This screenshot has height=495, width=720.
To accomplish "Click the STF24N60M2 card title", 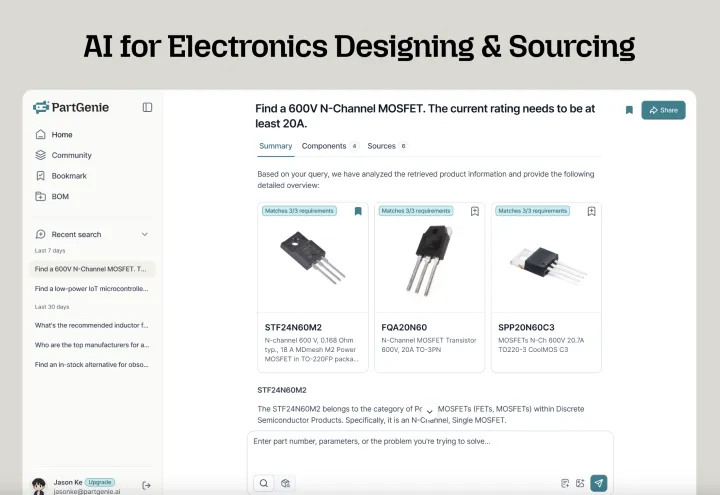I will pos(293,327).
